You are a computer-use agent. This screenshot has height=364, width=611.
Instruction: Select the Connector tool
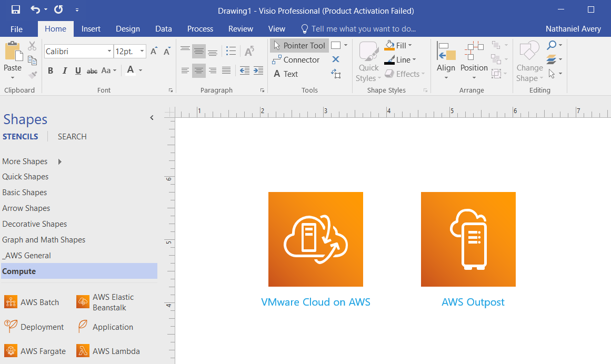point(296,59)
